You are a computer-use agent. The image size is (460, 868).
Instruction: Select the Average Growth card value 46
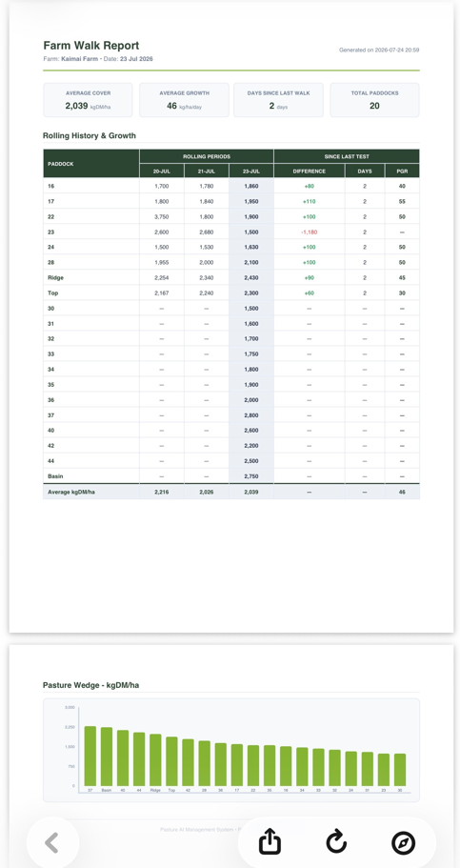click(x=171, y=106)
